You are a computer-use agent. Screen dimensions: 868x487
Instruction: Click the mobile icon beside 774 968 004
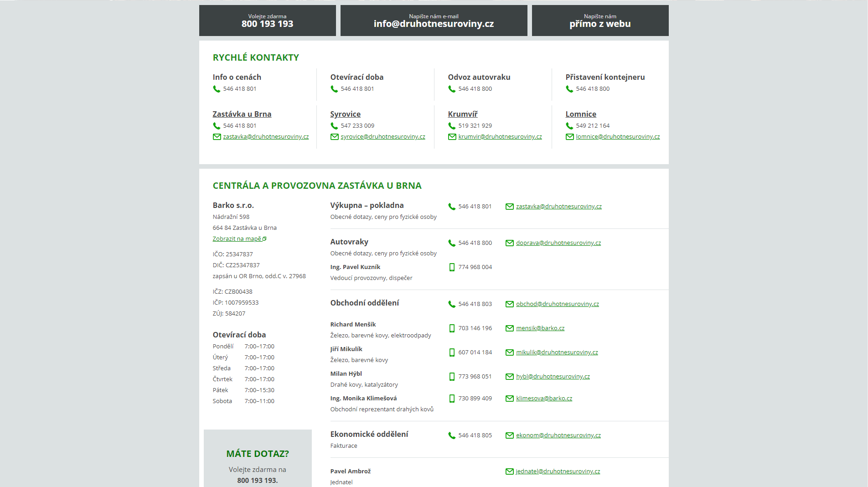pyautogui.click(x=452, y=267)
